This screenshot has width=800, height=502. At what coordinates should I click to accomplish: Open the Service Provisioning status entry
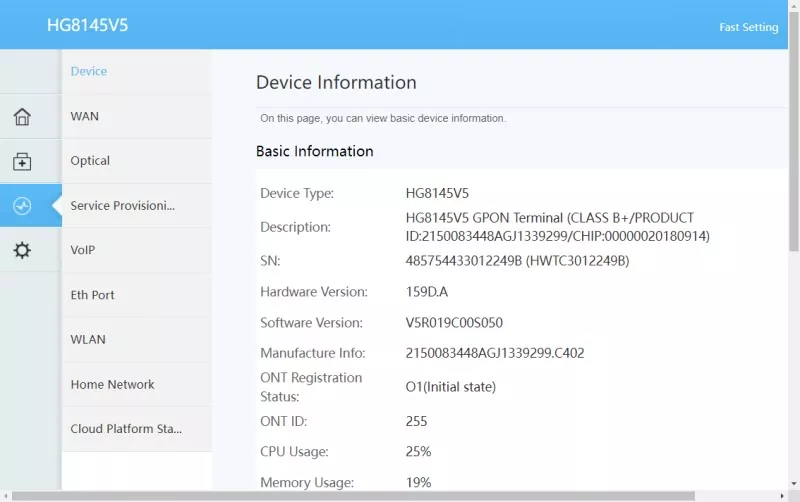(123, 206)
